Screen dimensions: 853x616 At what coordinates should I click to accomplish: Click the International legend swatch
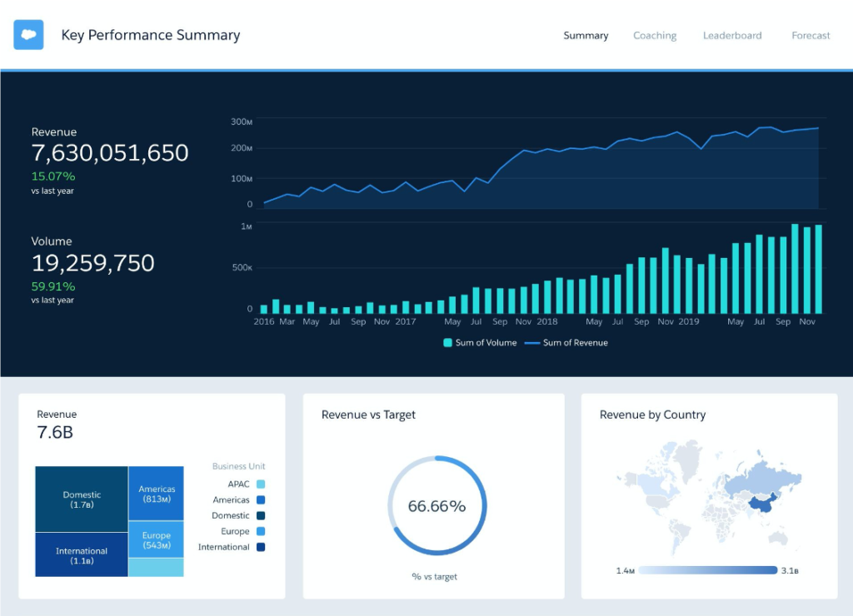pyautogui.click(x=261, y=547)
